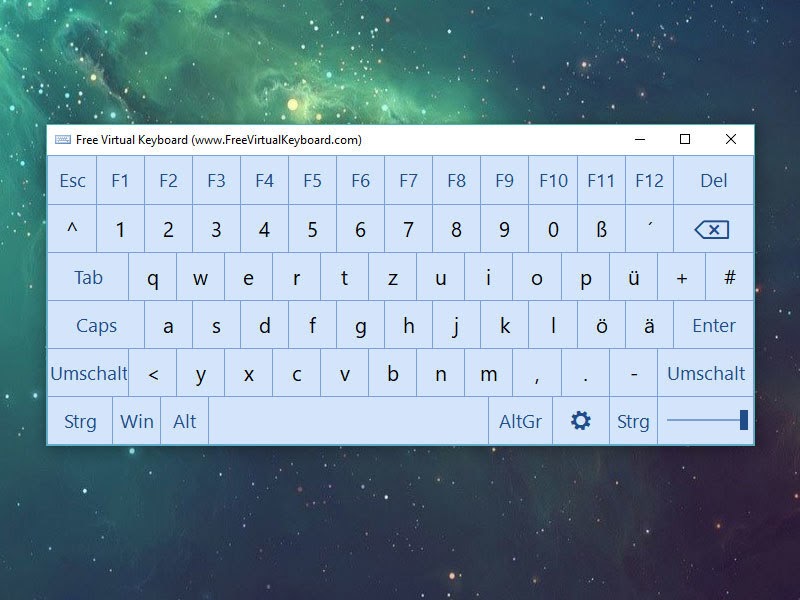Toggle the left Strg key
The height and width of the screenshot is (600, 800).
(80, 421)
